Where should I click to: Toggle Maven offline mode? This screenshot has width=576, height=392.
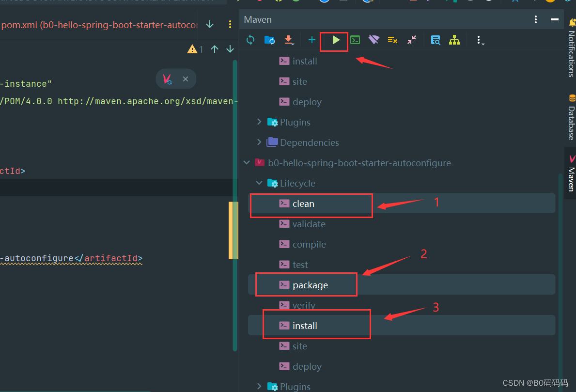tap(374, 40)
